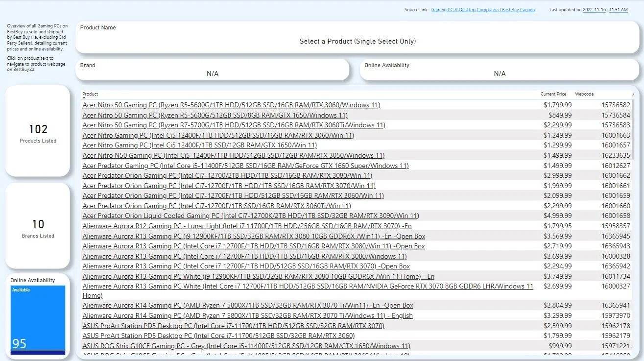Open Alienware Aurora R13 RTX 3080/Windows 11 link

pyautogui.click(x=244, y=256)
